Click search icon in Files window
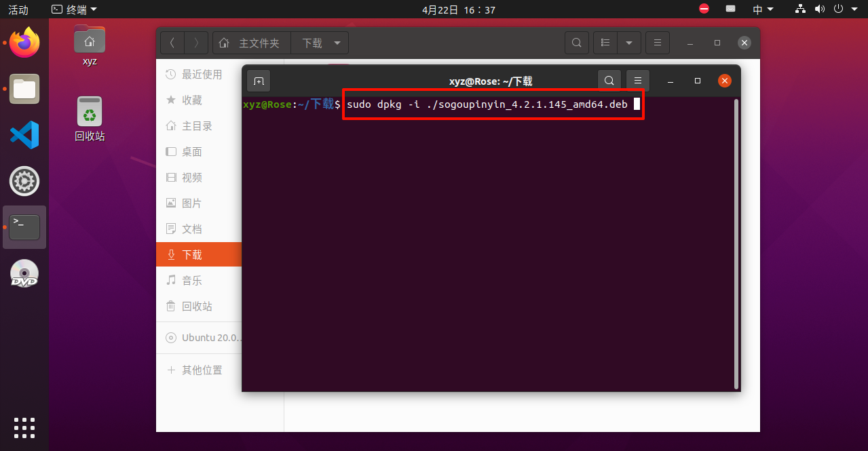The width and height of the screenshot is (868, 451). tap(576, 43)
